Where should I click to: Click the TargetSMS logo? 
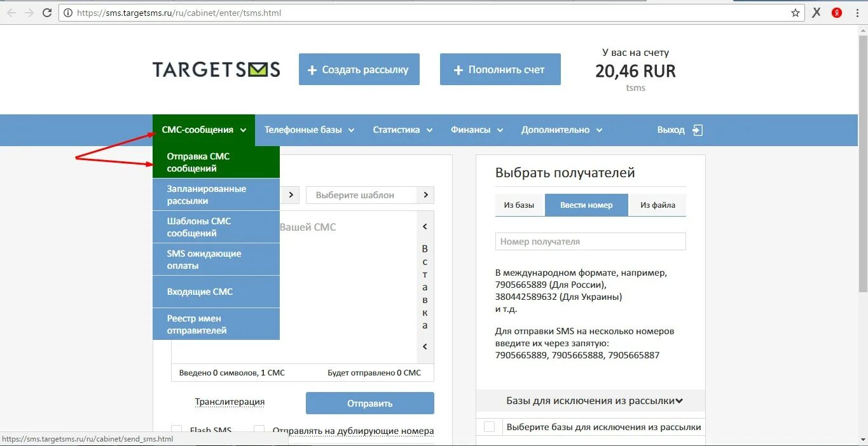pos(216,69)
